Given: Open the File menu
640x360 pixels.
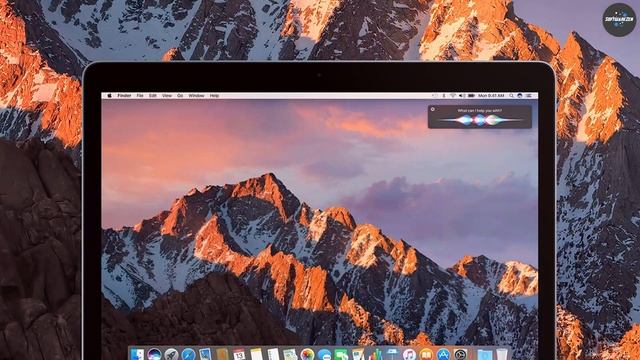Looking at the screenshot, I should 140,96.
